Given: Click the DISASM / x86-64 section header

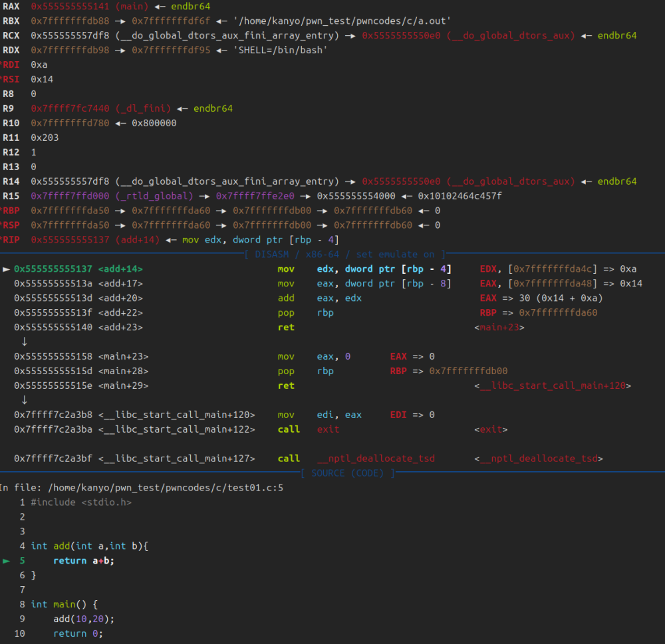Looking at the screenshot, I should pos(344,255).
